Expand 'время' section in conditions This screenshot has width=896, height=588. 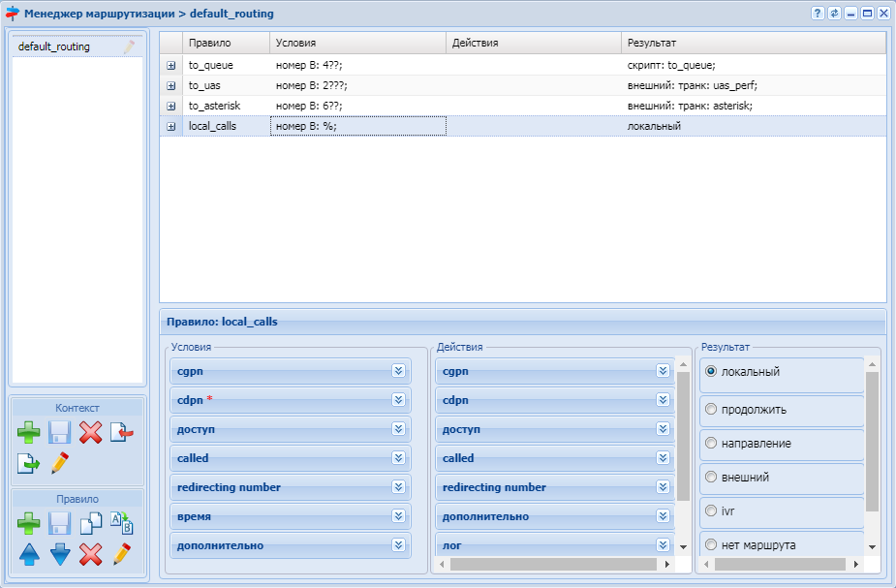tap(398, 516)
